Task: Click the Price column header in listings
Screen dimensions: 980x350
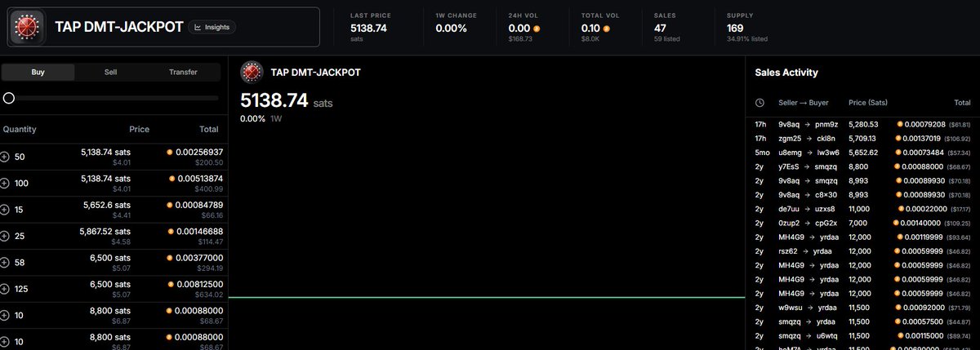Action: pyautogui.click(x=139, y=129)
